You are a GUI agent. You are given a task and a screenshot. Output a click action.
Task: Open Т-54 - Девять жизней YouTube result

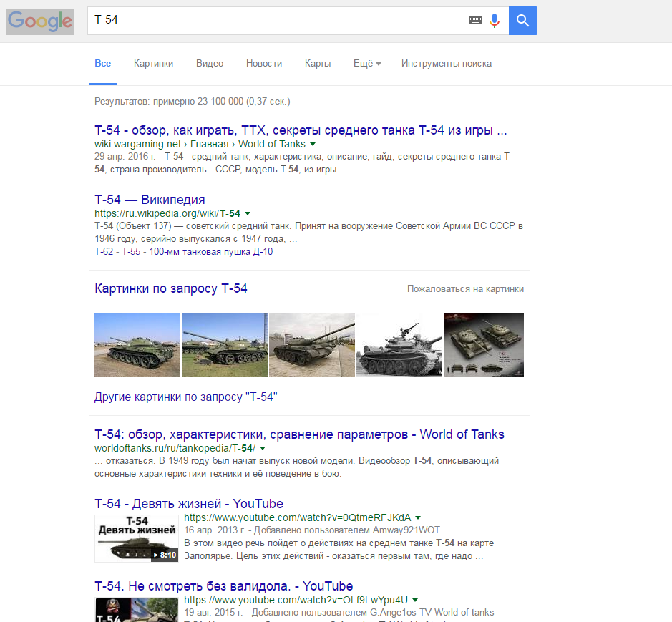coord(188,504)
